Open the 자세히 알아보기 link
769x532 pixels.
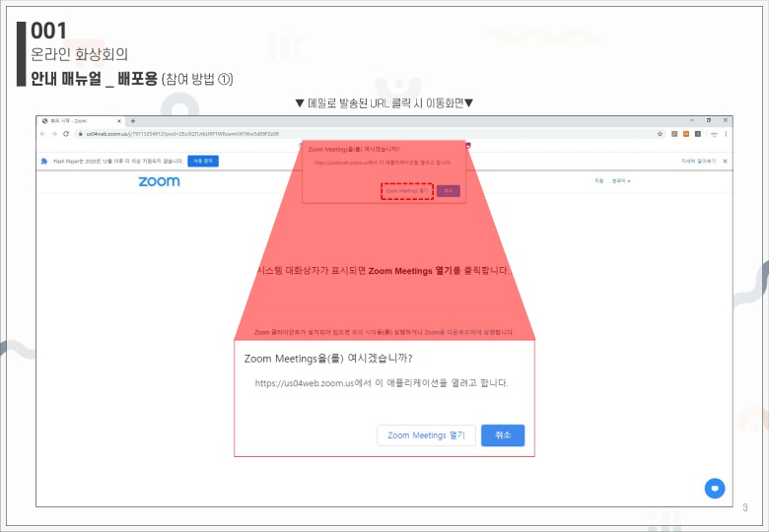click(x=698, y=161)
